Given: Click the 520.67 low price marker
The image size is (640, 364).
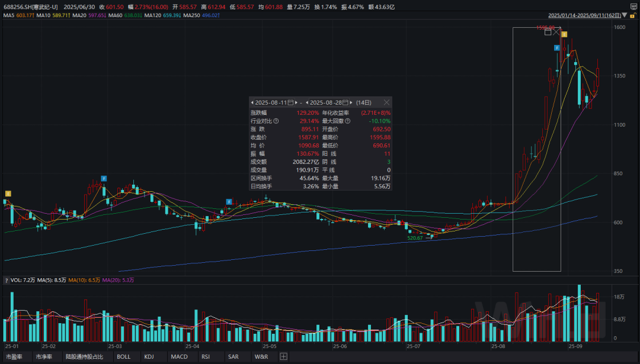Looking at the screenshot, I should point(415,237).
